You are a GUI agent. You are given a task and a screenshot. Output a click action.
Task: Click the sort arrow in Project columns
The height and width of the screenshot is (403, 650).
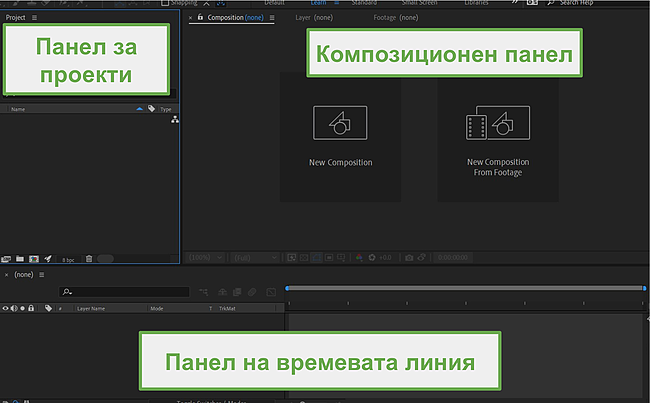pos(139,109)
